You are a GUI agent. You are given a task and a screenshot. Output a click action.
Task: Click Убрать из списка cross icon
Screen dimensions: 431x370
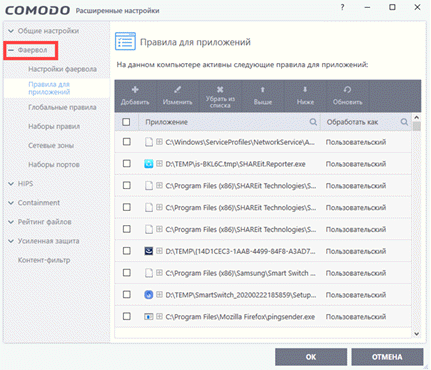pos(220,89)
